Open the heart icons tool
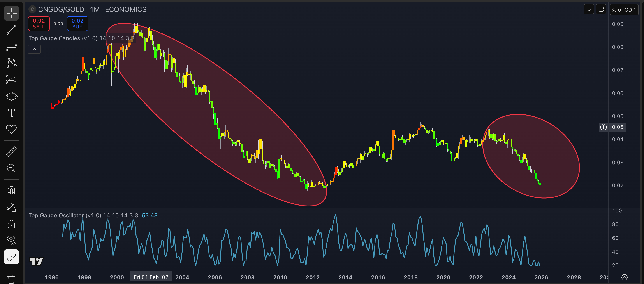The image size is (644, 284). 11,129
